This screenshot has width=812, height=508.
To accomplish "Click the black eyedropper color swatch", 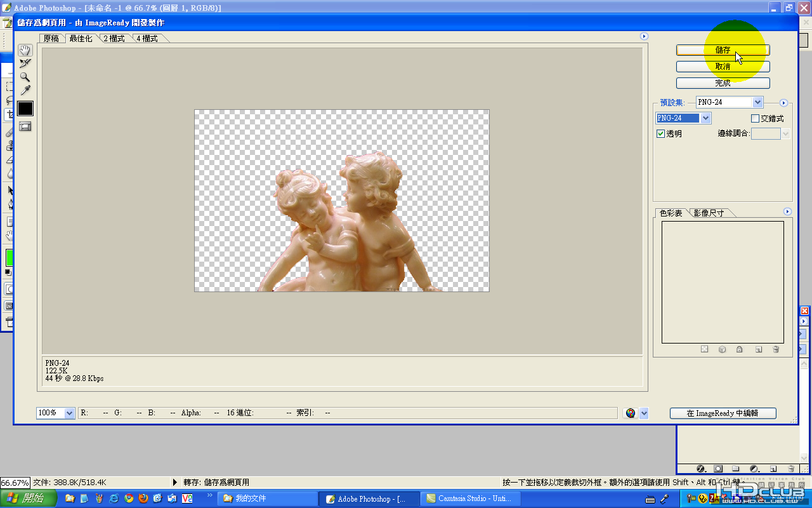I will pos(25,109).
